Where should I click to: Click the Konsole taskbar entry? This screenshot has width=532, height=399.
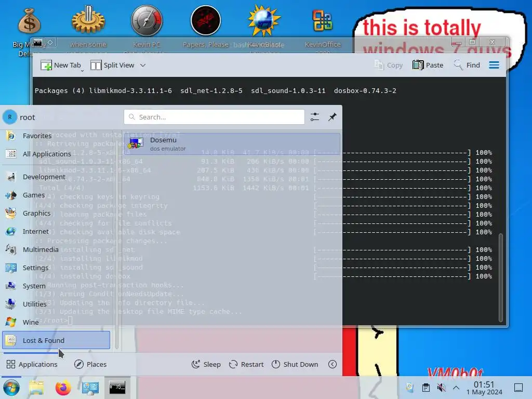tap(117, 388)
